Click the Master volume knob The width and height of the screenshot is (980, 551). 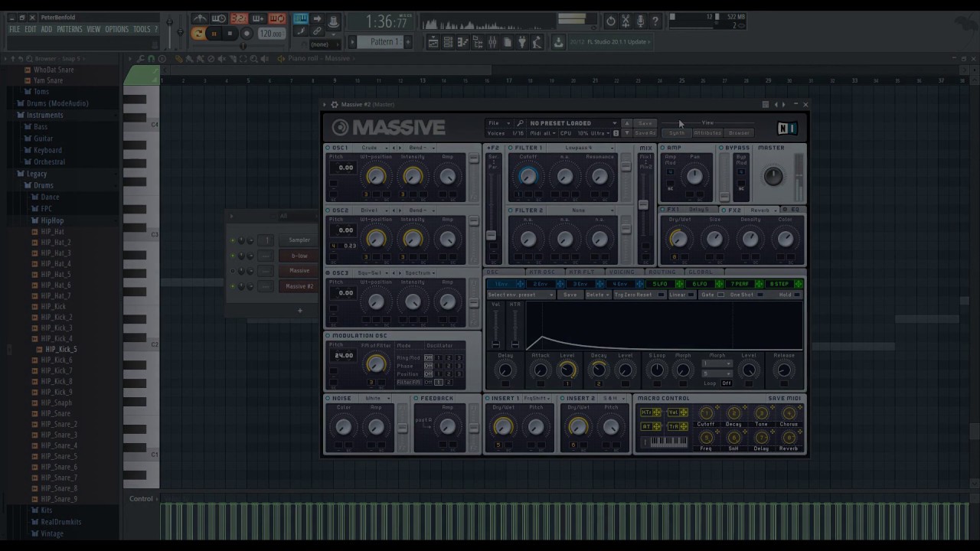pos(773,176)
